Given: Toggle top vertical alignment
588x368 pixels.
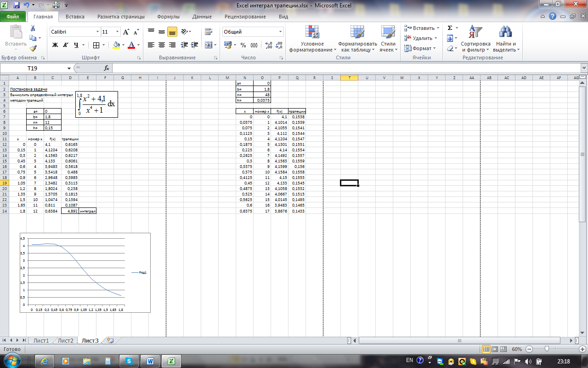Looking at the screenshot, I should [151, 32].
